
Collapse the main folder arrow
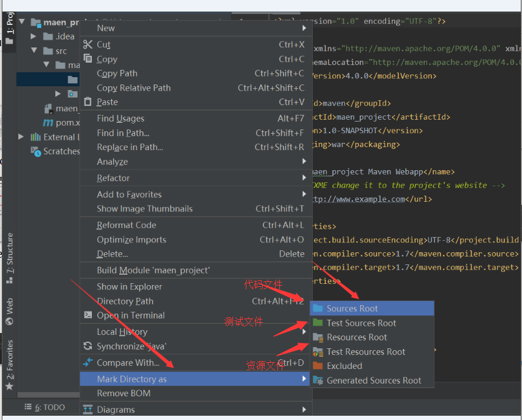point(46,64)
